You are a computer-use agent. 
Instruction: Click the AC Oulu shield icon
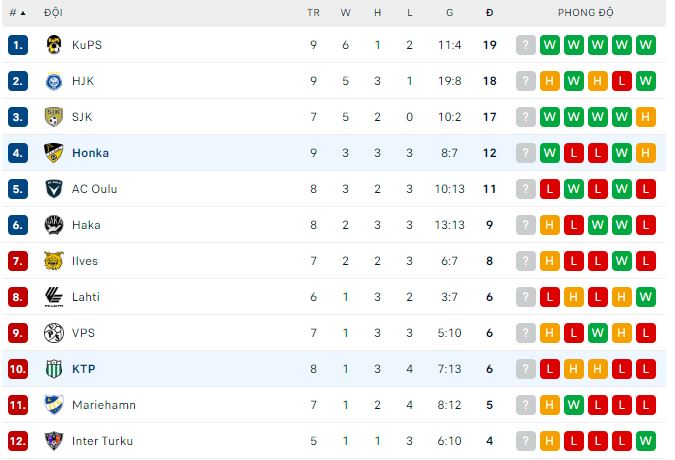tap(54, 189)
